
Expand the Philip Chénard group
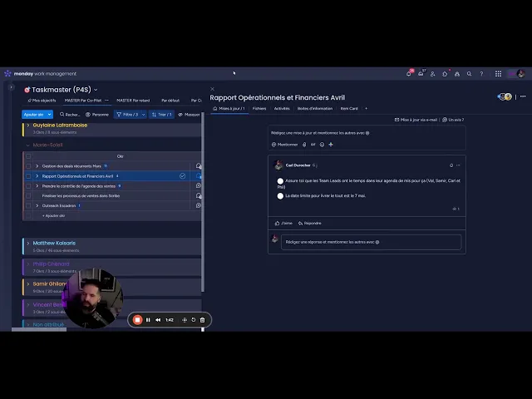[28, 264]
